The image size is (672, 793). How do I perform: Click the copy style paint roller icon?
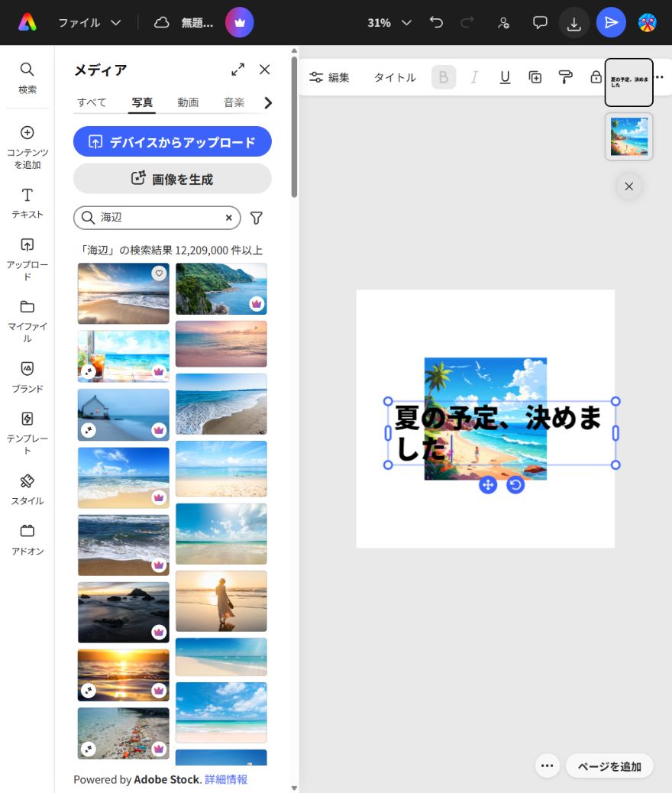(x=565, y=77)
